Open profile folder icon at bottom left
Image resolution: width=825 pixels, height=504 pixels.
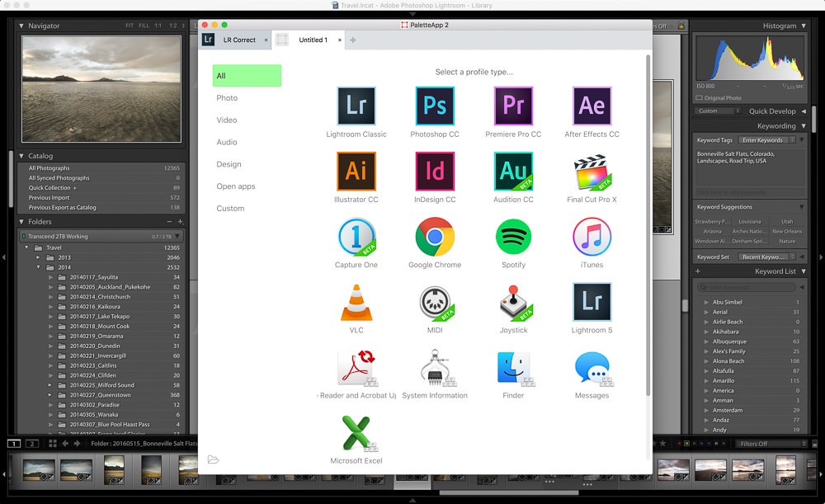(x=213, y=459)
